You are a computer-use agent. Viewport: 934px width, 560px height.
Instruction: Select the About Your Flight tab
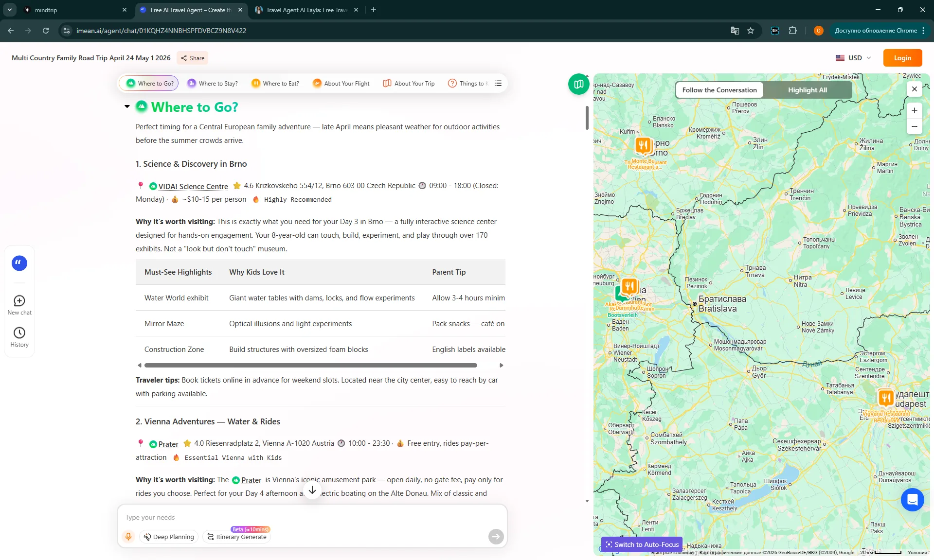[341, 83]
